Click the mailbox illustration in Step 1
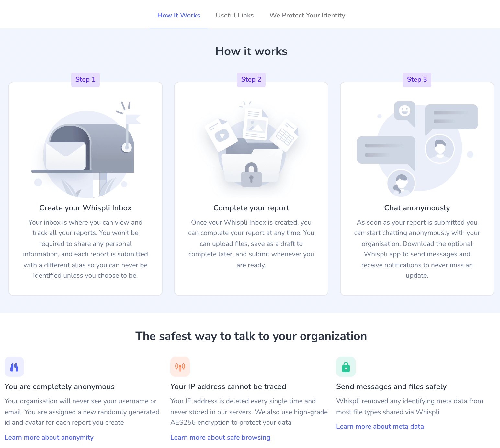The width and height of the screenshot is (500, 448). click(86, 150)
